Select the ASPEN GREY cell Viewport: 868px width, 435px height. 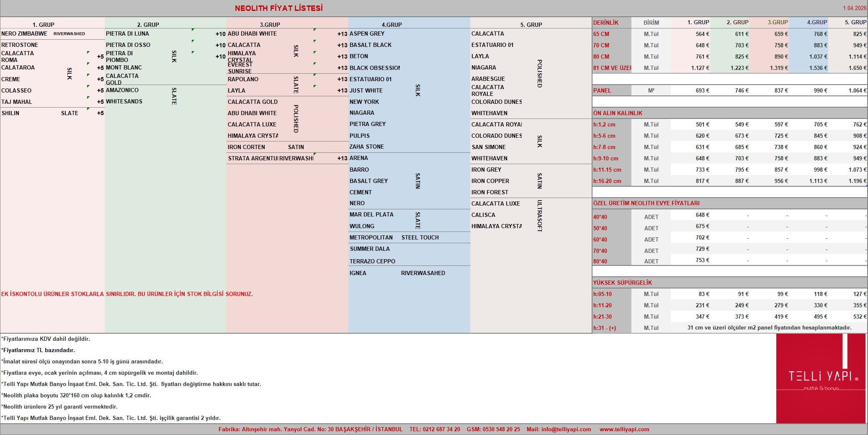(x=367, y=33)
